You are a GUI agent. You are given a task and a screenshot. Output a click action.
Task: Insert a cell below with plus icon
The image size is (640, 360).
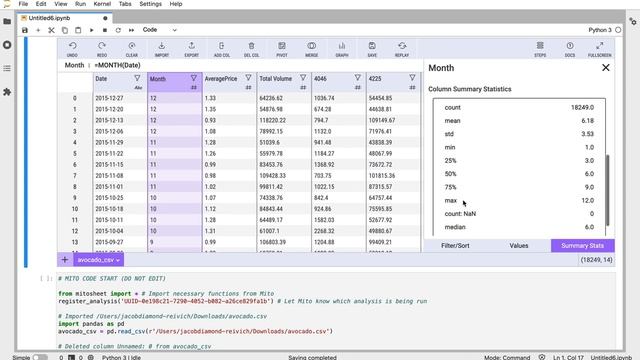[x=38, y=30]
